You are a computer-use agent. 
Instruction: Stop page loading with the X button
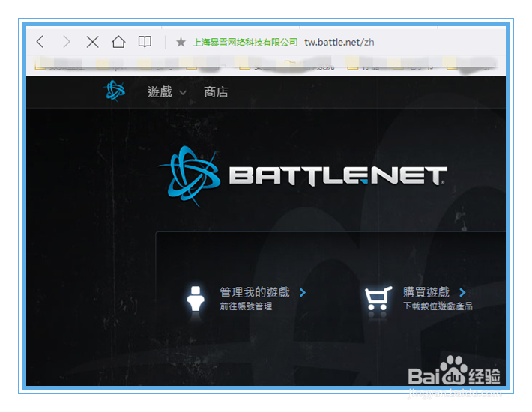pos(92,42)
